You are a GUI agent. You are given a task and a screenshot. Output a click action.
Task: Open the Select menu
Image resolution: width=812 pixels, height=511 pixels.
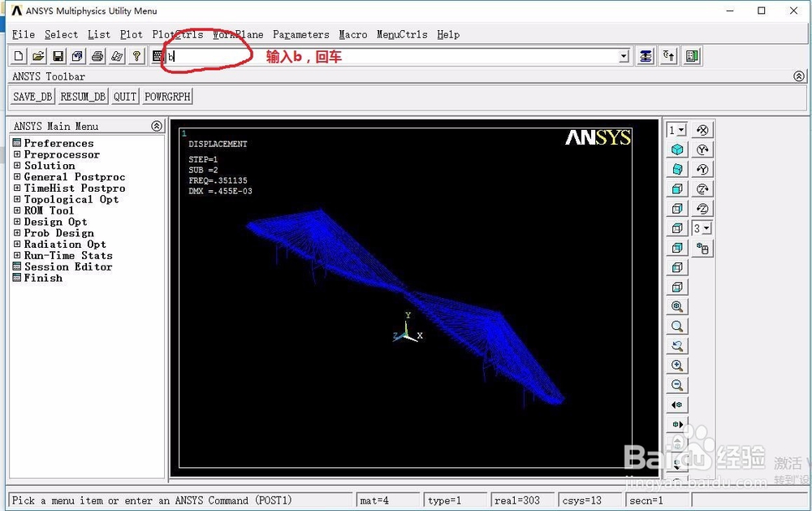61,34
